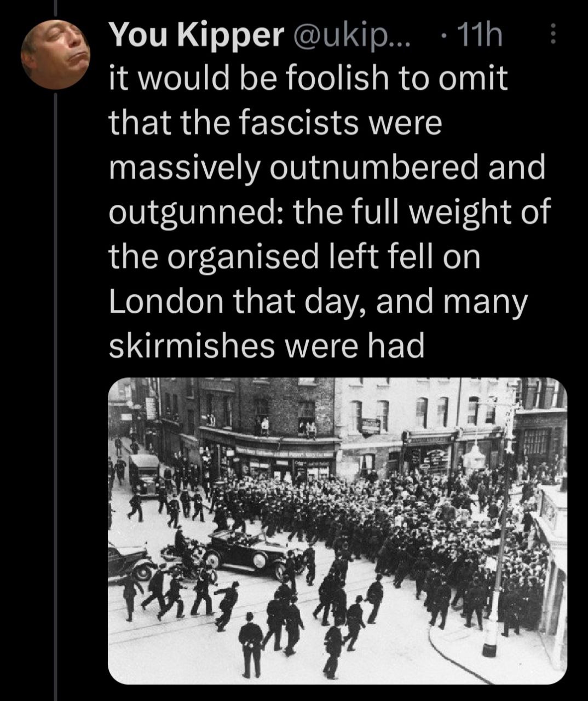Click the "massively outnumbered and" text line
Screen dimensions: 588x701
point(327,168)
